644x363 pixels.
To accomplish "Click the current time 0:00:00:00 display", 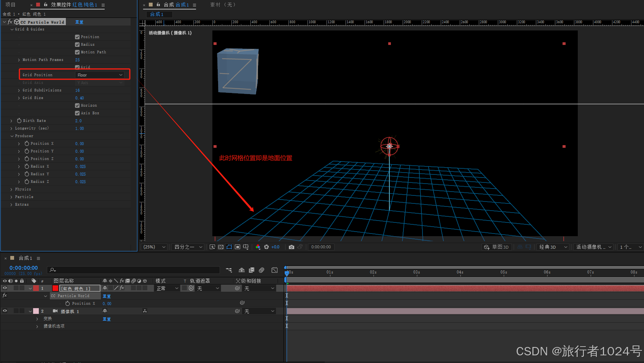I will (24, 268).
